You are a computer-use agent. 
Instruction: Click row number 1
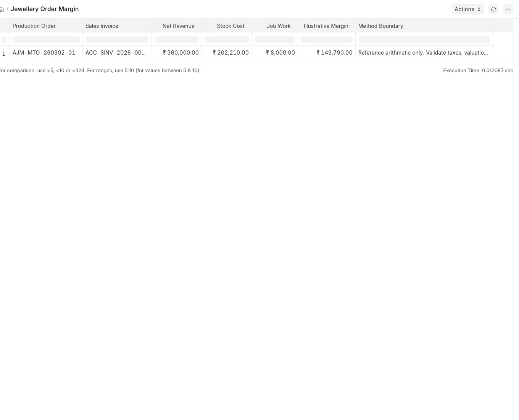pos(4,53)
